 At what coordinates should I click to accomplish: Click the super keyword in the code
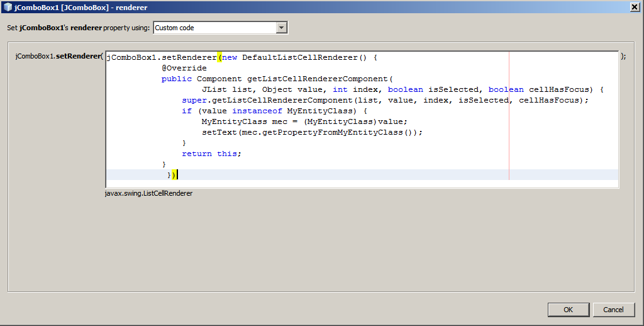194,100
